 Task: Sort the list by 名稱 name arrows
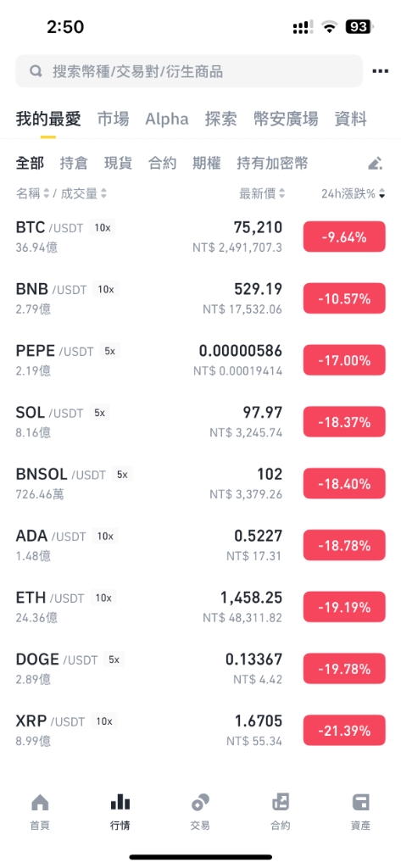pyautogui.click(x=47, y=193)
